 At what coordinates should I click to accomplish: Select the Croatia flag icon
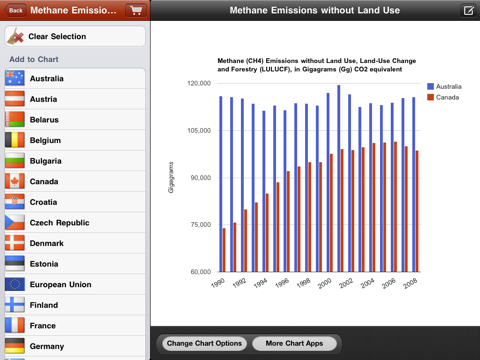[15, 202]
